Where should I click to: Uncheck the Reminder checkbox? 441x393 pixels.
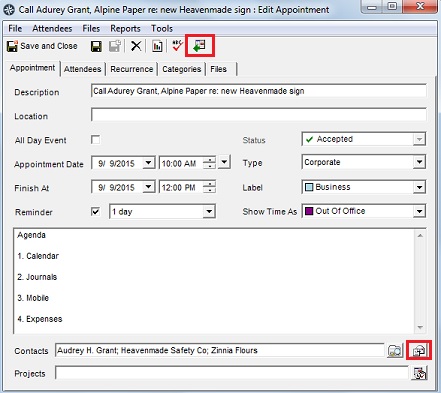[96, 211]
